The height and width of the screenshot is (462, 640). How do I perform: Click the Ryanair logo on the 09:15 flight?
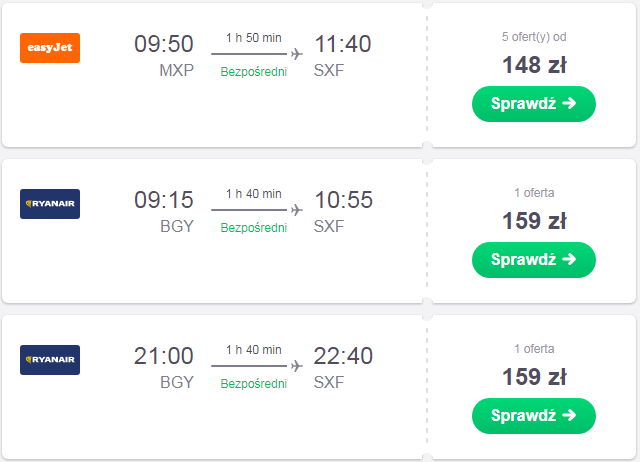50,203
